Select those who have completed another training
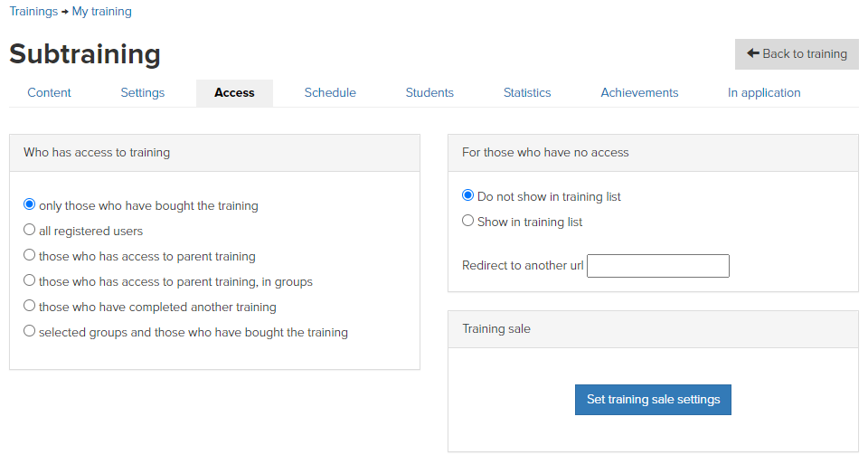Image resolution: width=868 pixels, height=464 pixels. (29, 306)
